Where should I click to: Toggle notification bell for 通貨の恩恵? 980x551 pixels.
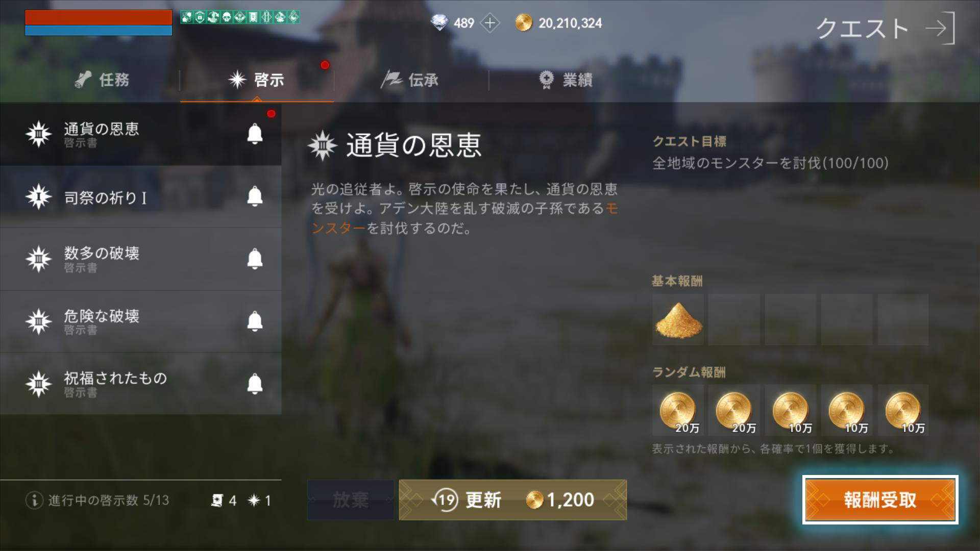pyautogui.click(x=255, y=134)
